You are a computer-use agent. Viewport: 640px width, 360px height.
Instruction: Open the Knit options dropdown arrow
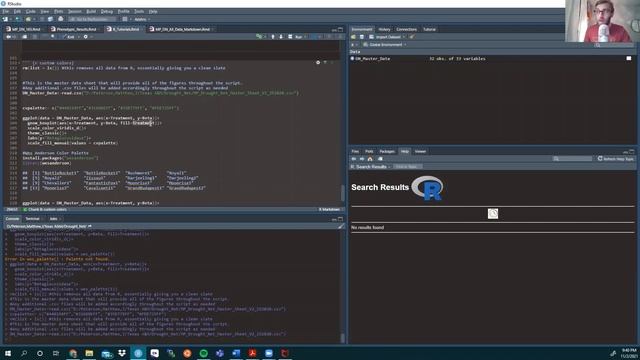coord(78,37)
